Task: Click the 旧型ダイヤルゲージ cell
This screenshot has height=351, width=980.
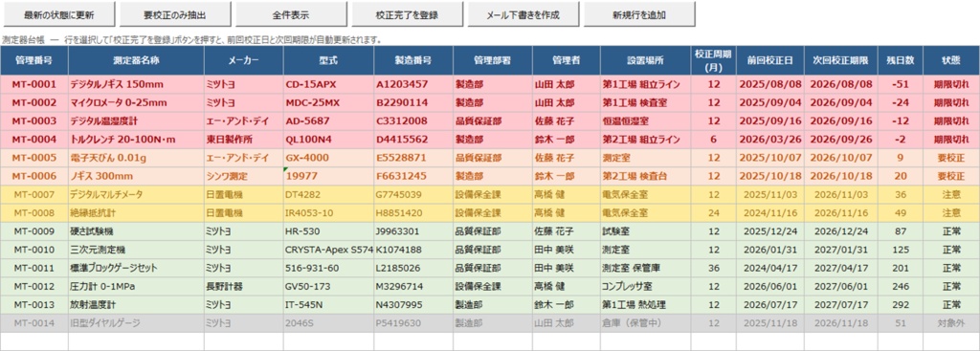Action: pos(136,323)
